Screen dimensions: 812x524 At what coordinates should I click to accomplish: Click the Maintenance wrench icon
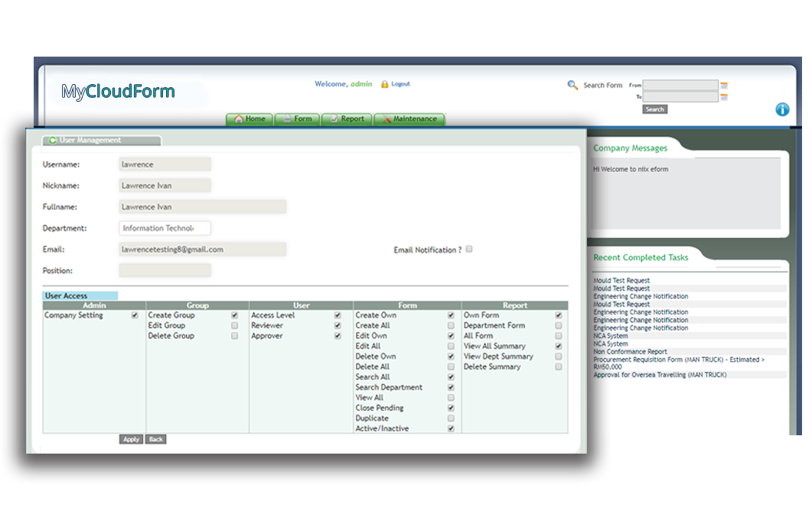coord(386,117)
